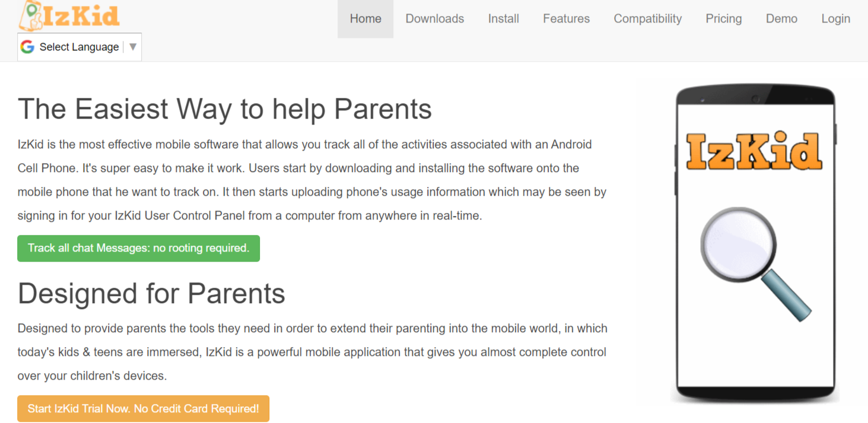Screen dimensions: 868x423
Task: Open the Features page
Action: pyautogui.click(x=565, y=18)
